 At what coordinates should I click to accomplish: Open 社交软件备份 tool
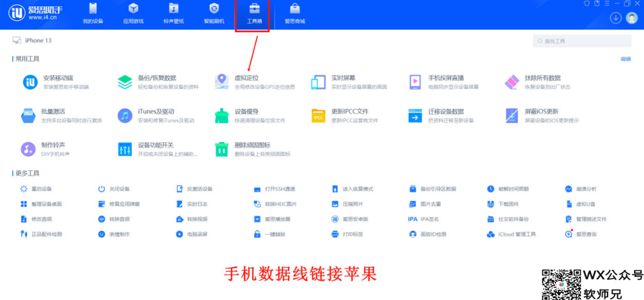click(508, 219)
